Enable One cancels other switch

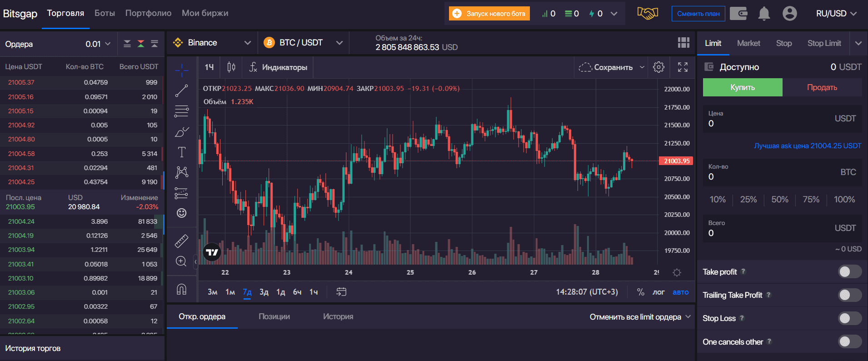(x=850, y=341)
